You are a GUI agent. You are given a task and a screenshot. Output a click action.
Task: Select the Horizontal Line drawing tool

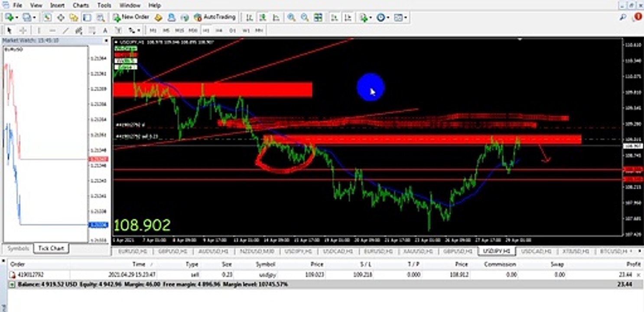pyautogui.click(x=52, y=30)
